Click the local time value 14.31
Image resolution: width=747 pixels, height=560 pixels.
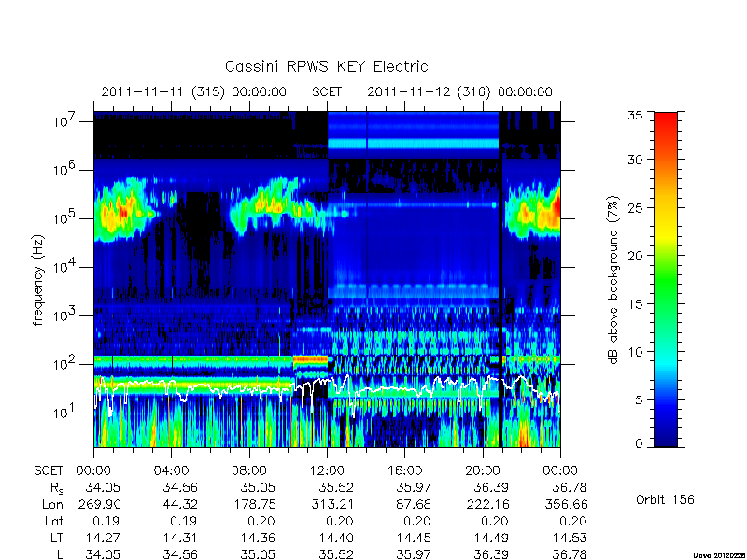(x=180, y=538)
